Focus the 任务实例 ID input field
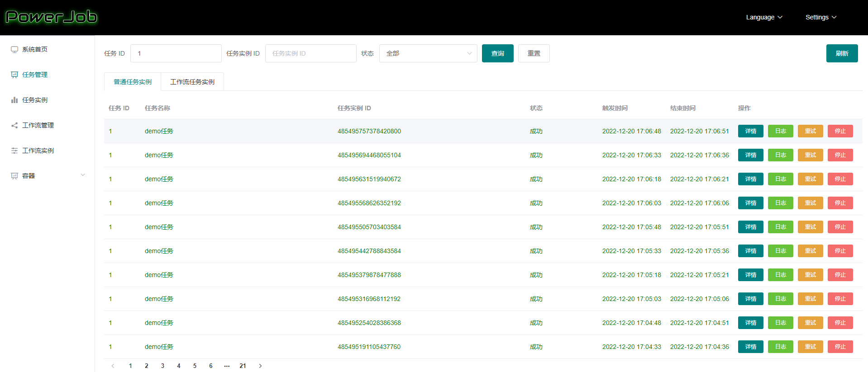 click(311, 53)
